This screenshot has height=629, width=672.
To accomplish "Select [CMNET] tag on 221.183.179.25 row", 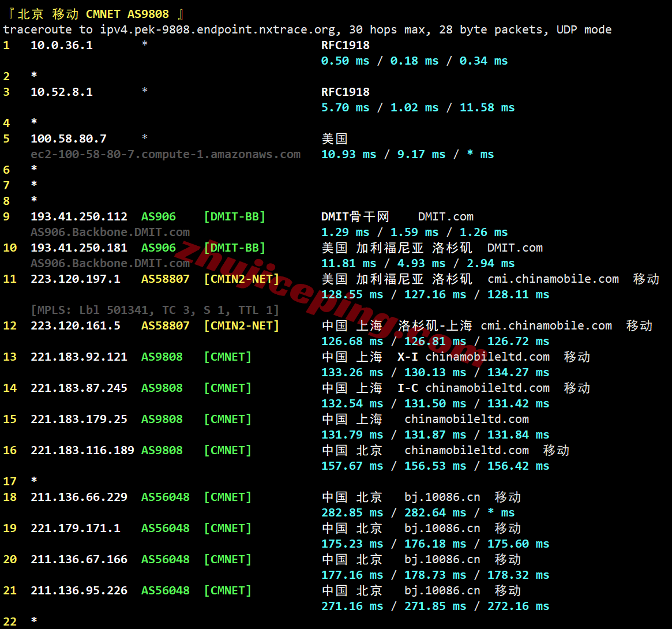I will click(x=228, y=419).
